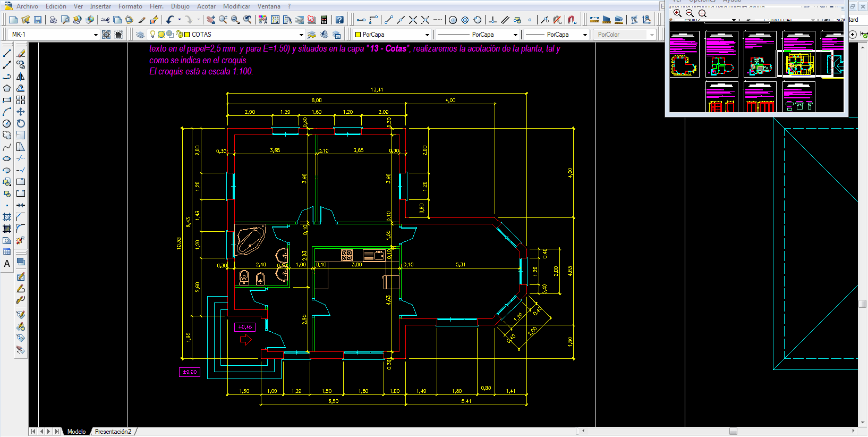This screenshot has width=868, height=437.
Task: Toggle the padlock on COTAS layer
Action: point(178,34)
